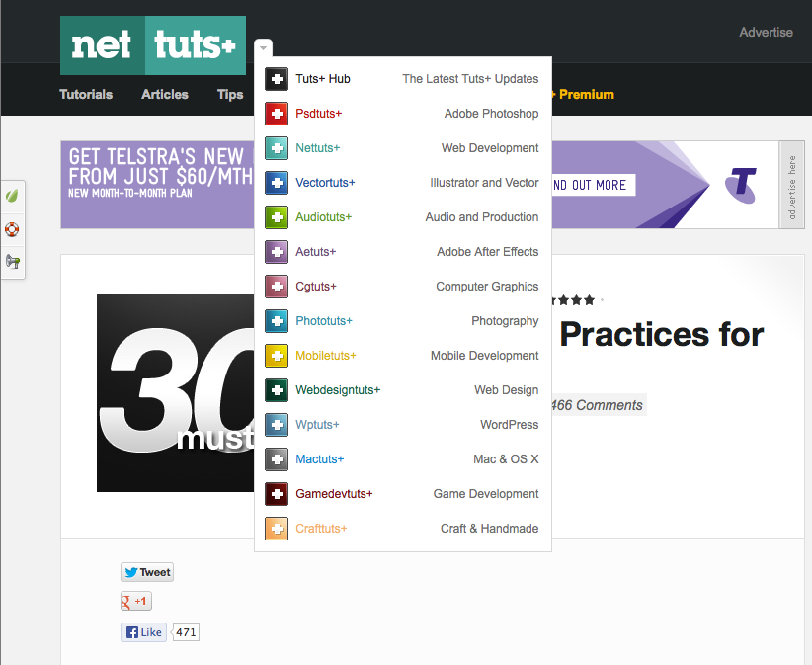Image resolution: width=812 pixels, height=665 pixels.
Task: Click the Wptuts+ plus icon
Action: pyautogui.click(x=277, y=425)
